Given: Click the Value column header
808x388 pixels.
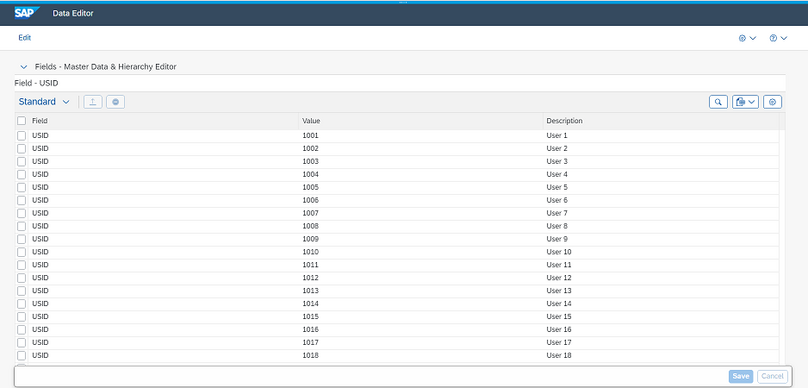Looking at the screenshot, I should click(x=312, y=121).
